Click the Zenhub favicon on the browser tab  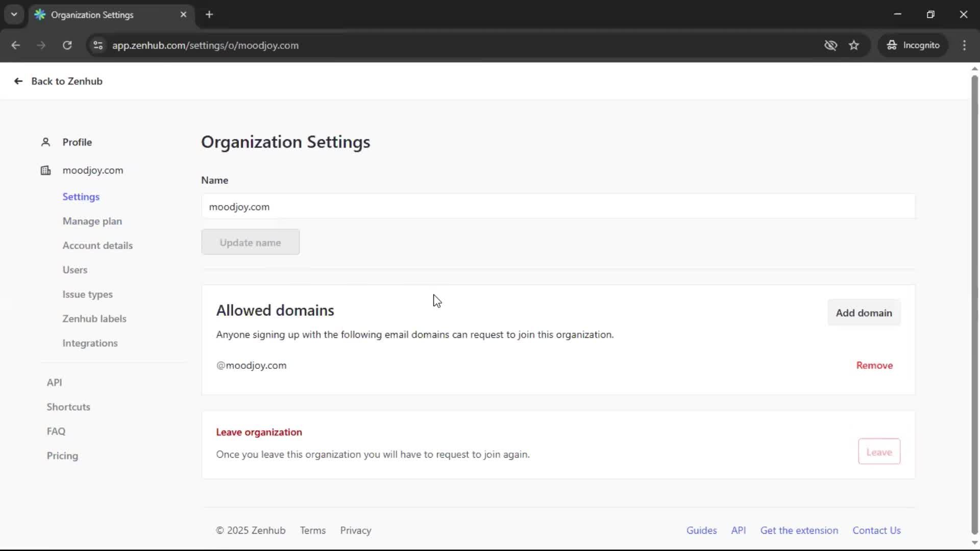coord(40,15)
